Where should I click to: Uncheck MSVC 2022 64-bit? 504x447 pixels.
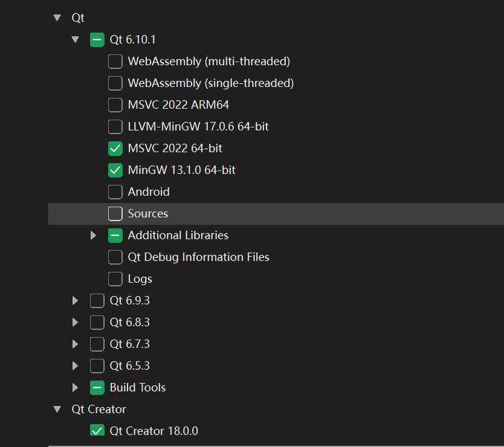(115, 148)
